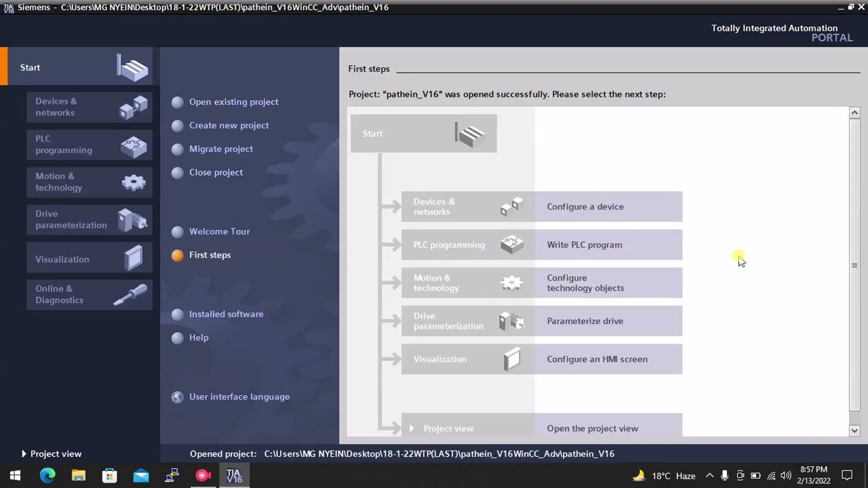Click the Devices & networks sidebar icon
The width and height of the screenshot is (868, 488).
[x=133, y=107]
